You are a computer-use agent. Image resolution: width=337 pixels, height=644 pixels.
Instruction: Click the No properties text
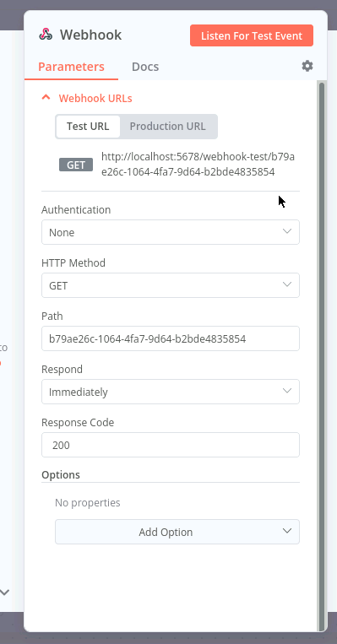[88, 503]
